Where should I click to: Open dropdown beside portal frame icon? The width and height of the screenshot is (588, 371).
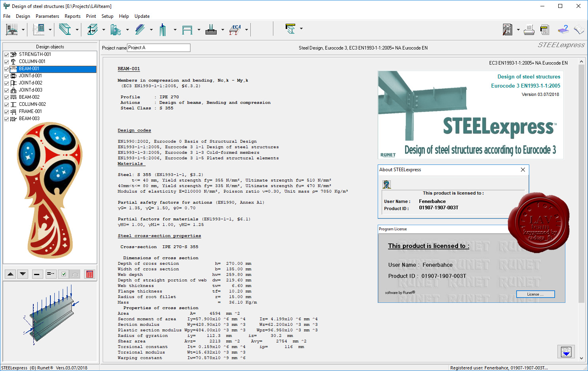tap(199, 30)
